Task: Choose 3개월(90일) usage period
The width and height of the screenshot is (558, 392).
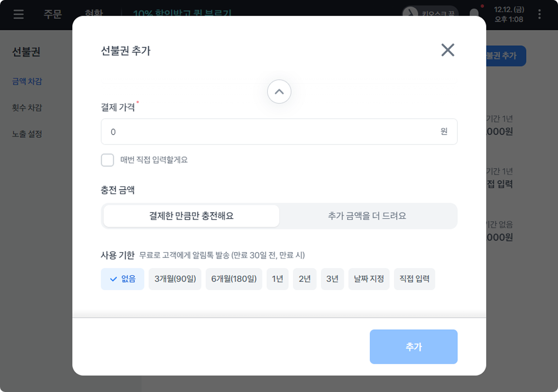Action: pyautogui.click(x=175, y=279)
